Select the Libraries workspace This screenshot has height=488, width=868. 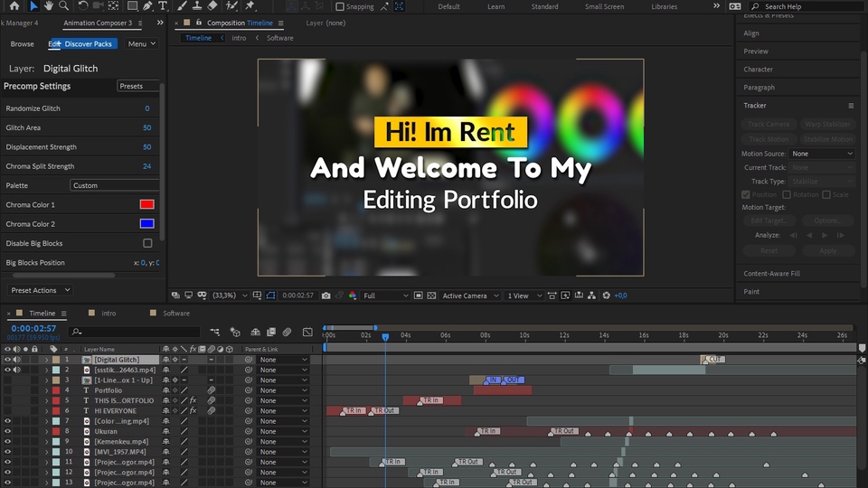pos(665,6)
